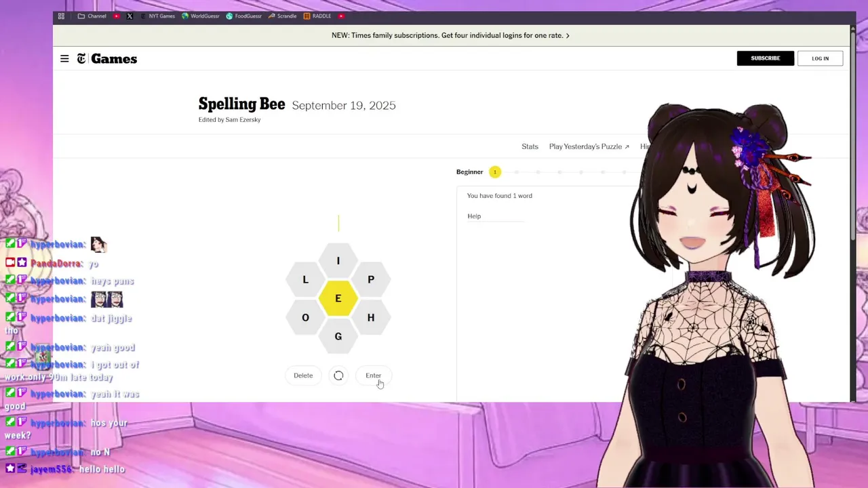Click the LOG IN button
Screen dimensions: 868x488
click(x=821, y=58)
